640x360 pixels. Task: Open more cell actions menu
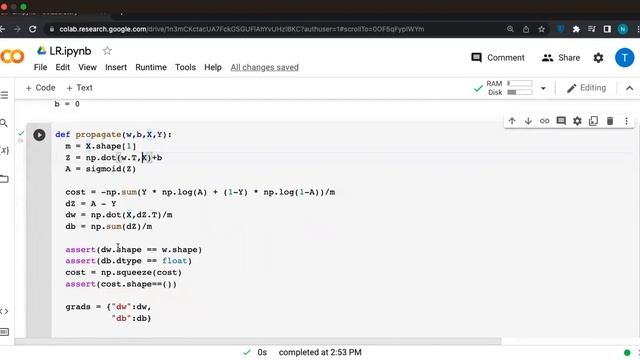click(x=627, y=121)
